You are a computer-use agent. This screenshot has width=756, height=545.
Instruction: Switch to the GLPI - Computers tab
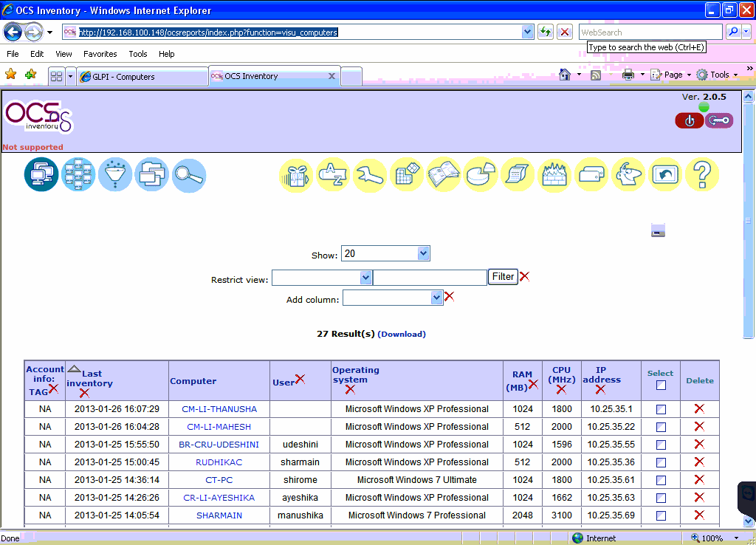pos(142,77)
